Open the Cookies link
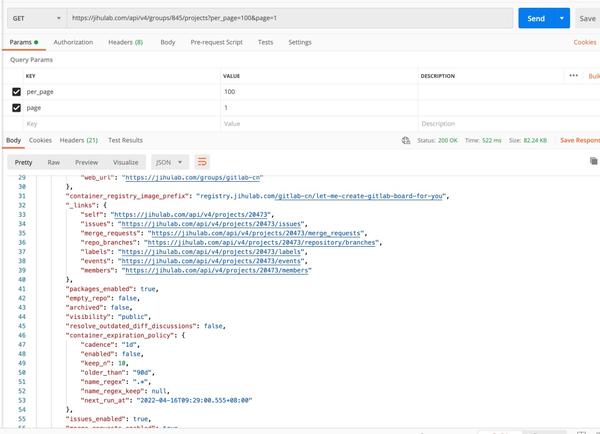The image size is (600, 434). pyautogui.click(x=585, y=42)
